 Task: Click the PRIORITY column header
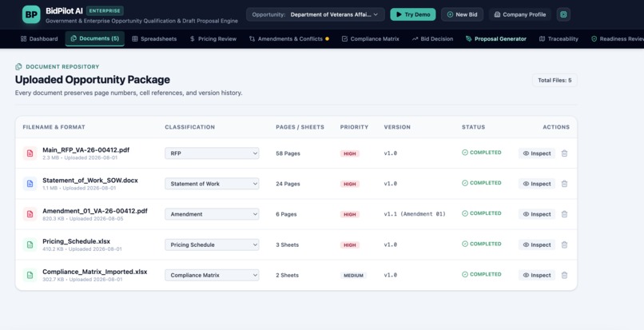coord(354,127)
